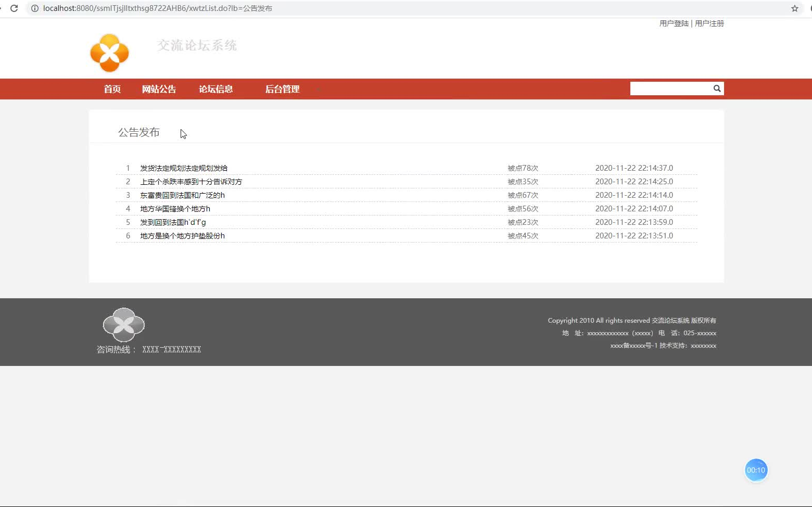812x507 pixels.
Task: Open announcement 地方华国锋换个地方h
Action: pyautogui.click(x=175, y=209)
